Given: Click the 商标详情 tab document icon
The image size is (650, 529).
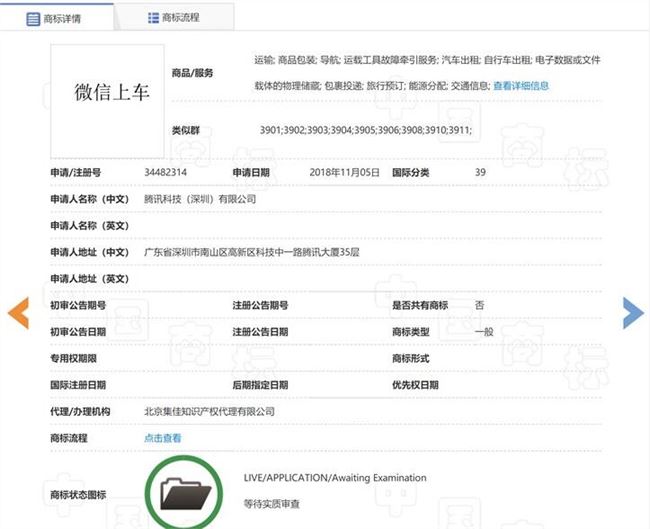Looking at the screenshot, I should [x=33, y=19].
